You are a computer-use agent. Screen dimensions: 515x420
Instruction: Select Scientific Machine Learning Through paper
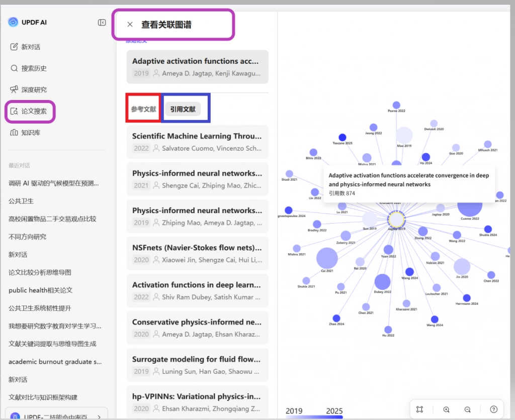pos(197,142)
